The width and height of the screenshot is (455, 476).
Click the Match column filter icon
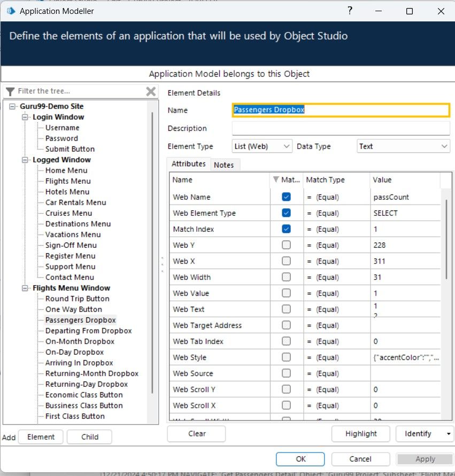[x=276, y=180]
